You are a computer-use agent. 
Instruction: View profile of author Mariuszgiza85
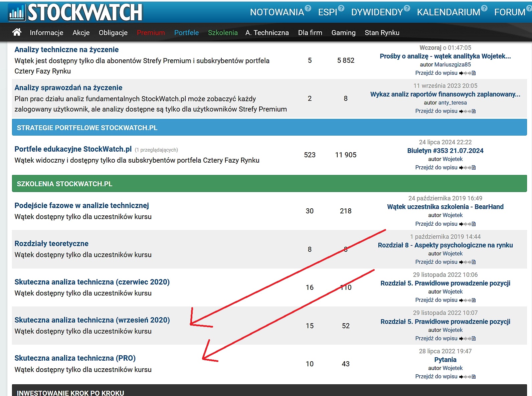453,65
